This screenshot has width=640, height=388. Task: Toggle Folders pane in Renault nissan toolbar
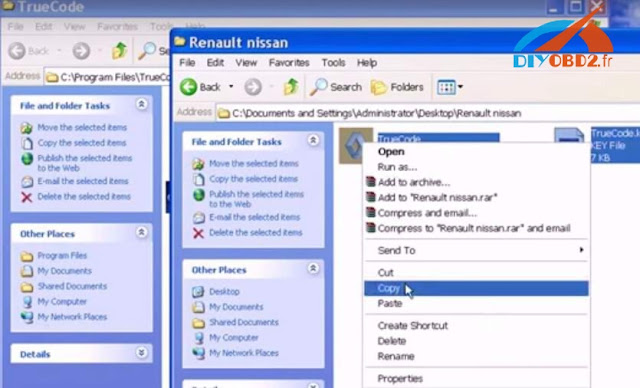(397, 87)
